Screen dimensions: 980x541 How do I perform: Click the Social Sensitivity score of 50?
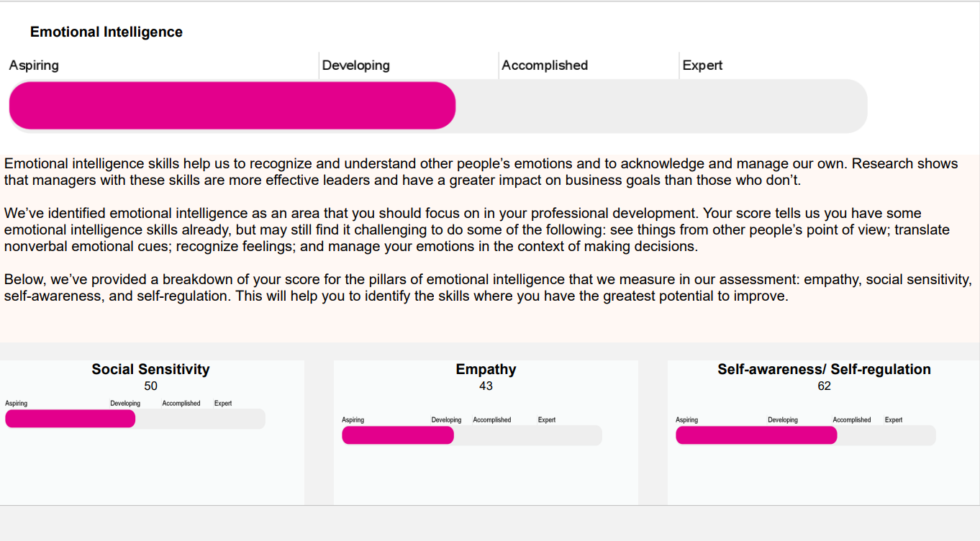pos(150,386)
